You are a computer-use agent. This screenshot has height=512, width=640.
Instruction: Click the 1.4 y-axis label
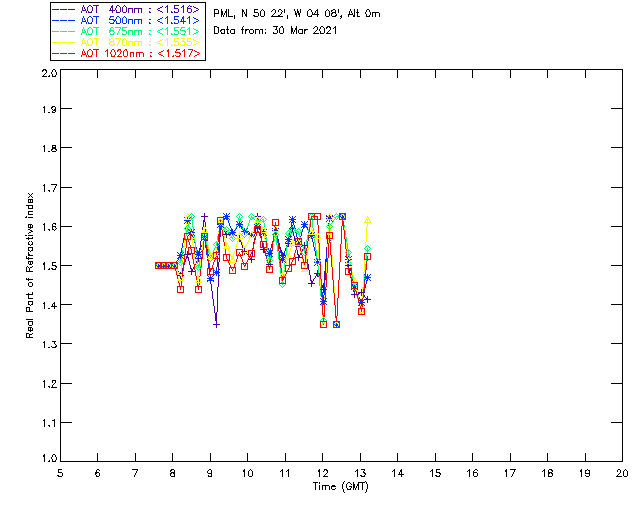point(49,305)
